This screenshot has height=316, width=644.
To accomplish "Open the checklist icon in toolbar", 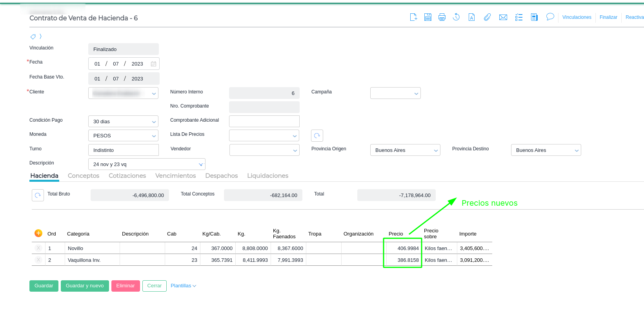I will point(519,17).
